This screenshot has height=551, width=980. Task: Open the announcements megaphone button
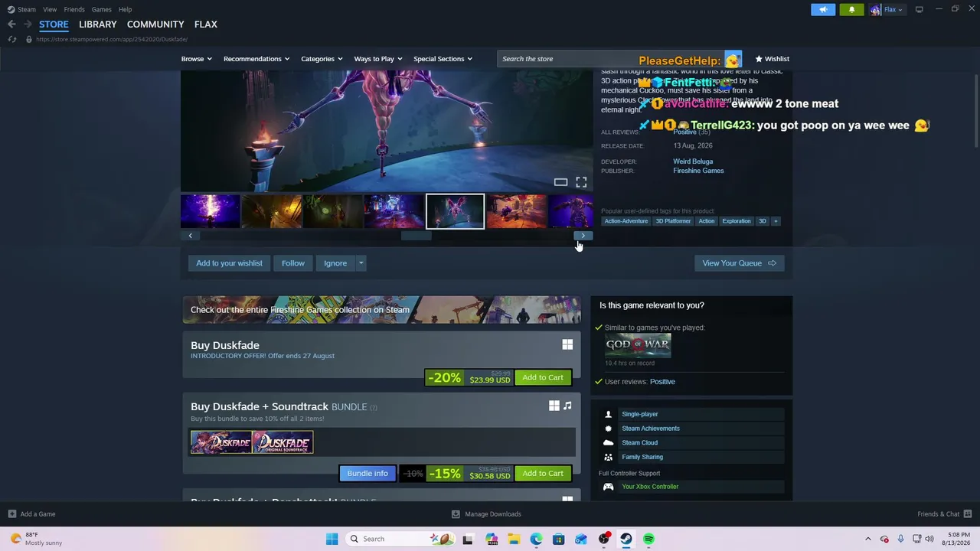click(x=823, y=9)
